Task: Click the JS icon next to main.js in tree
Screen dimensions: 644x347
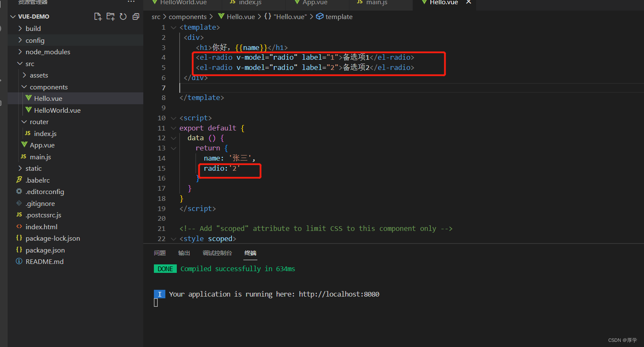Action: 23,156
